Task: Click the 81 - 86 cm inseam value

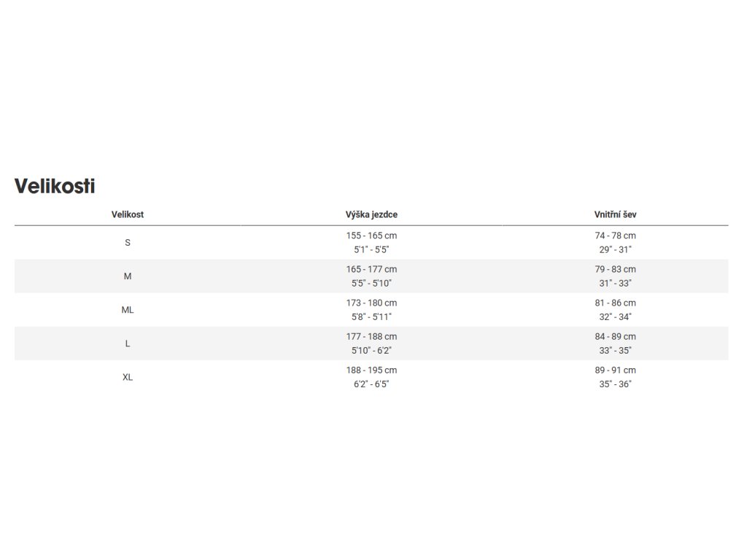Action: click(615, 303)
